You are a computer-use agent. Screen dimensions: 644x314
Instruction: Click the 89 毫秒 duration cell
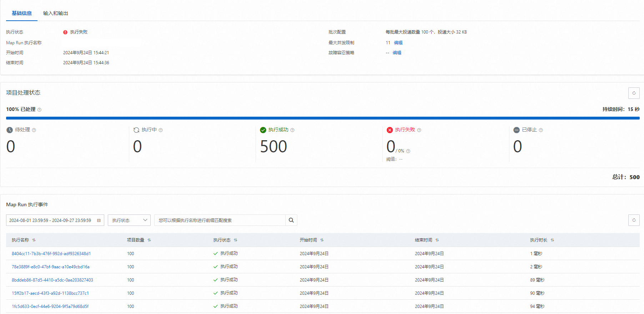537,280
